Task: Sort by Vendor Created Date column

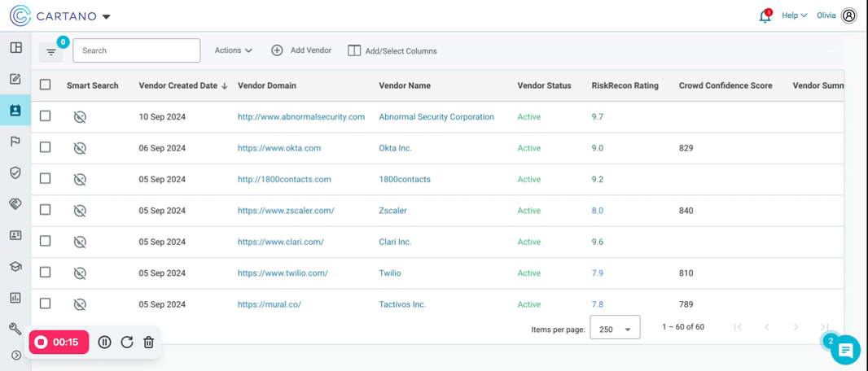Action: (182, 85)
